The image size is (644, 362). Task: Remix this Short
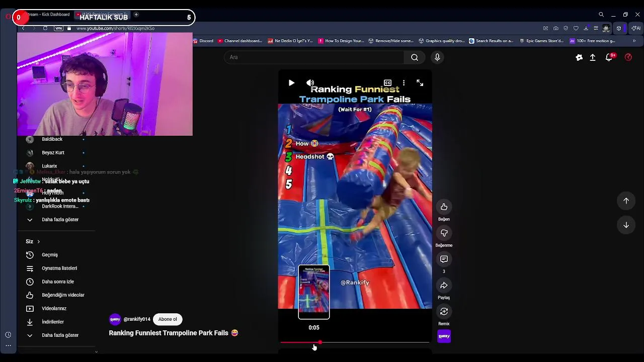[444, 311]
